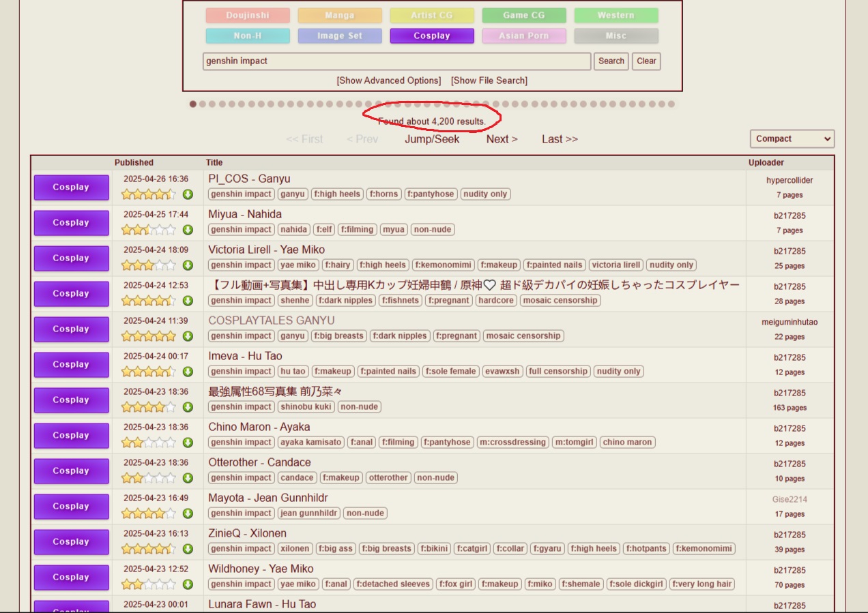Image resolution: width=868 pixels, height=613 pixels.
Task: Click the f:elf tag
Action: pos(324,230)
